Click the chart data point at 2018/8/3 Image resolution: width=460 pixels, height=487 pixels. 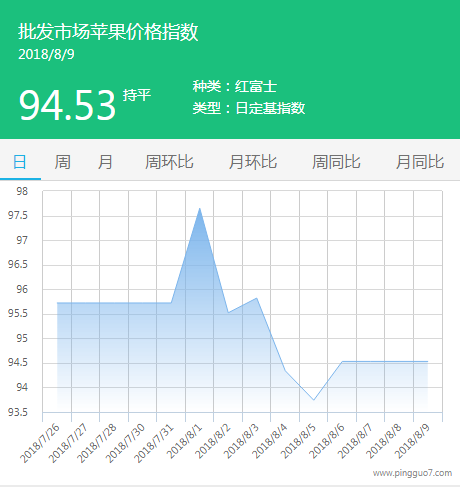(x=257, y=298)
